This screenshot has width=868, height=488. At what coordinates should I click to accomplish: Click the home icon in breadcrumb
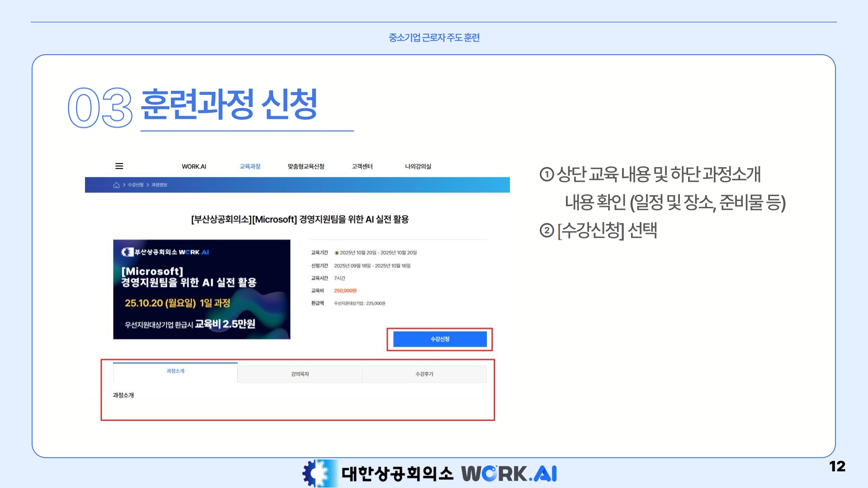tap(116, 185)
